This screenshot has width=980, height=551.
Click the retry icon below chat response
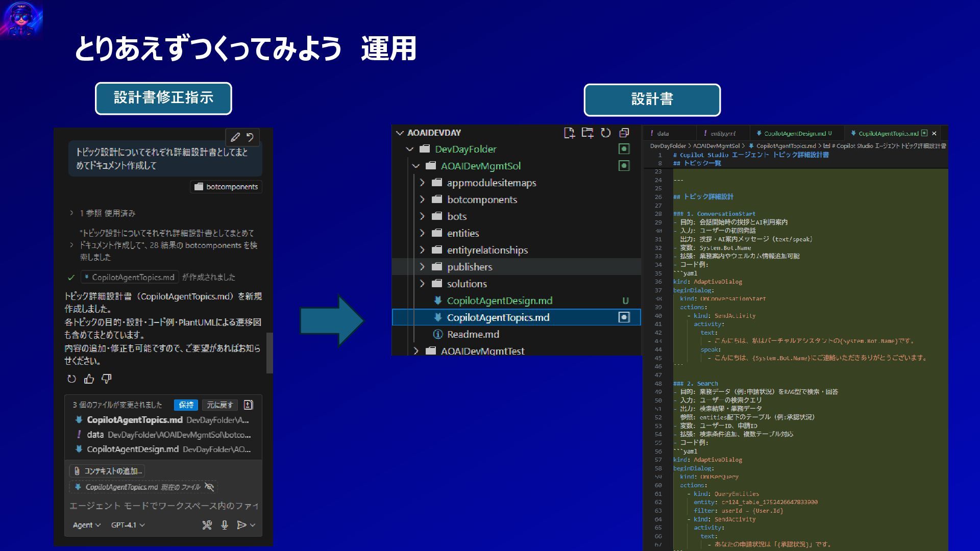[x=71, y=379]
